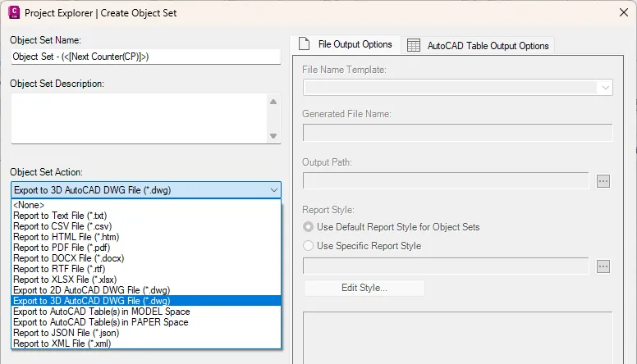Click Output Path browse ellipsis button

[x=603, y=180]
